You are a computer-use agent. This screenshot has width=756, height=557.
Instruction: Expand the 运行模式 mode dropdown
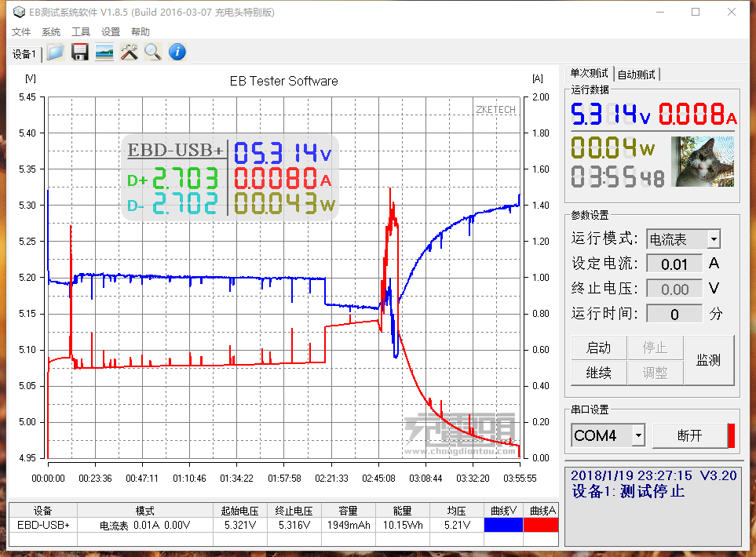tap(713, 239)
